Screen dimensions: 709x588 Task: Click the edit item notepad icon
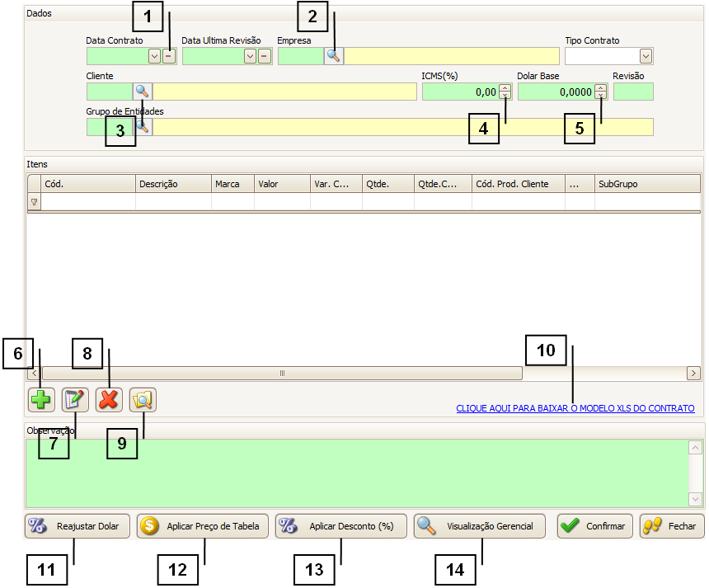(x=75, y=400)
